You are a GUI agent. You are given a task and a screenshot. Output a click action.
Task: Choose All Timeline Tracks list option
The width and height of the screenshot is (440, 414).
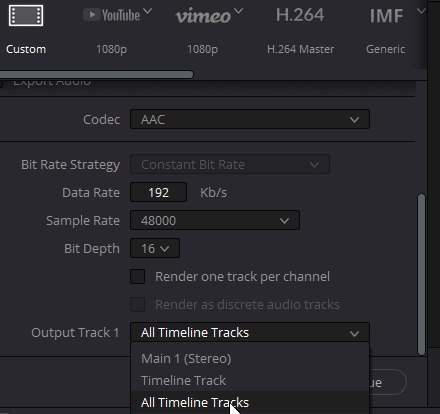tap(250, 402)
